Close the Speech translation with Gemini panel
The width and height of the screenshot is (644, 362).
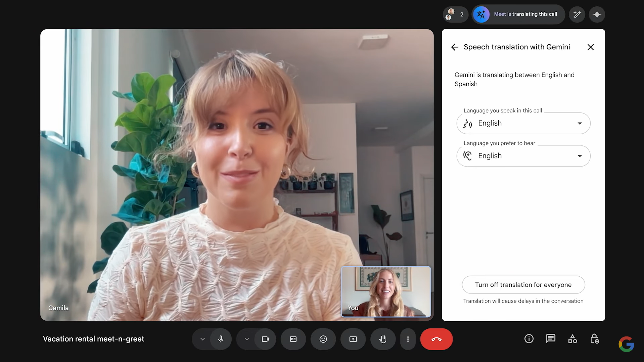[x=590, y=47]
